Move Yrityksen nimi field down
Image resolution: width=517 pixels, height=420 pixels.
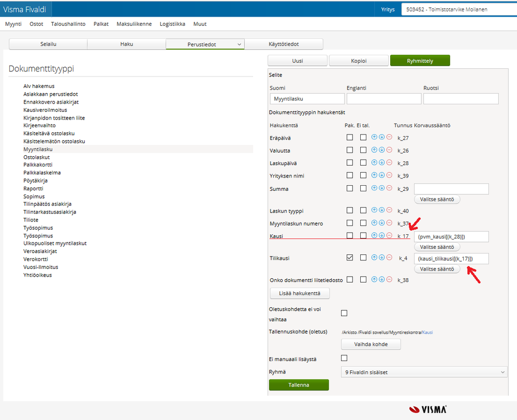point(382,175)
